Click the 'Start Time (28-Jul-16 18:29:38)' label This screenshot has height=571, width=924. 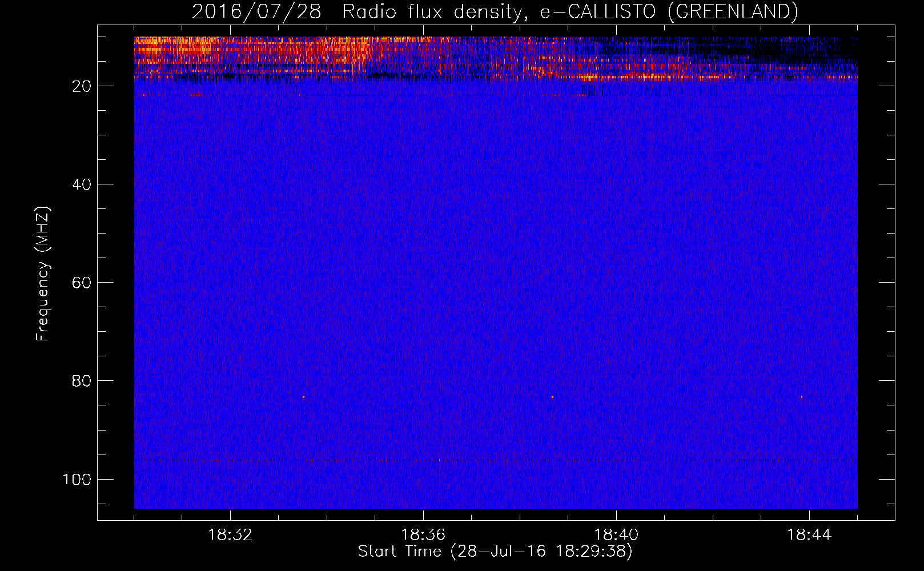tap(495, 552)
